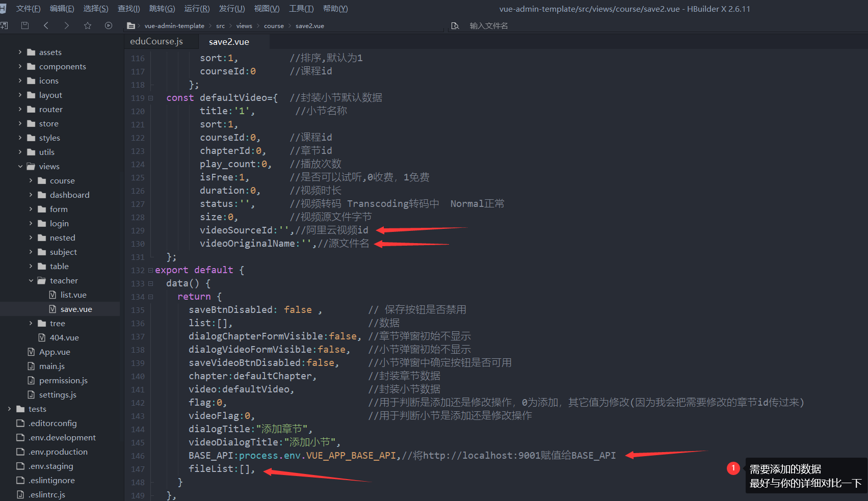Click the run play circle icon
This screenshot has height=501, width=868.
(109, 25)
